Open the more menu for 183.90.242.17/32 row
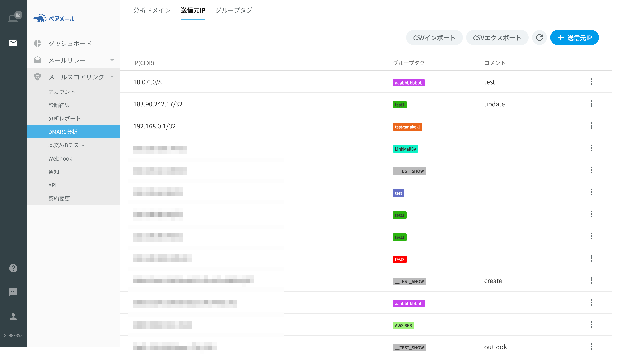The image size is (619, 364). coord(592,104)
